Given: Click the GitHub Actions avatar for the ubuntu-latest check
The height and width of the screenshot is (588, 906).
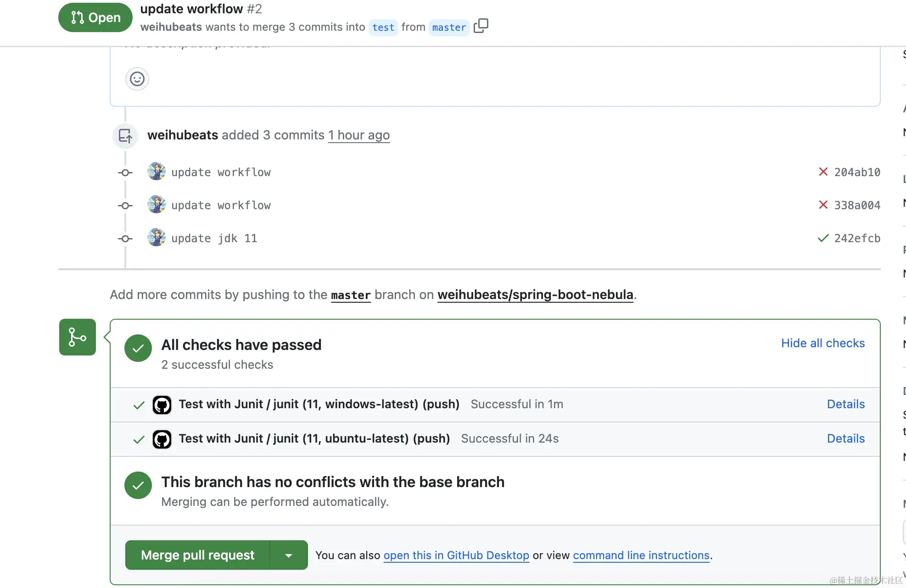Looking at the screenshot, I should tap(162, 439).
